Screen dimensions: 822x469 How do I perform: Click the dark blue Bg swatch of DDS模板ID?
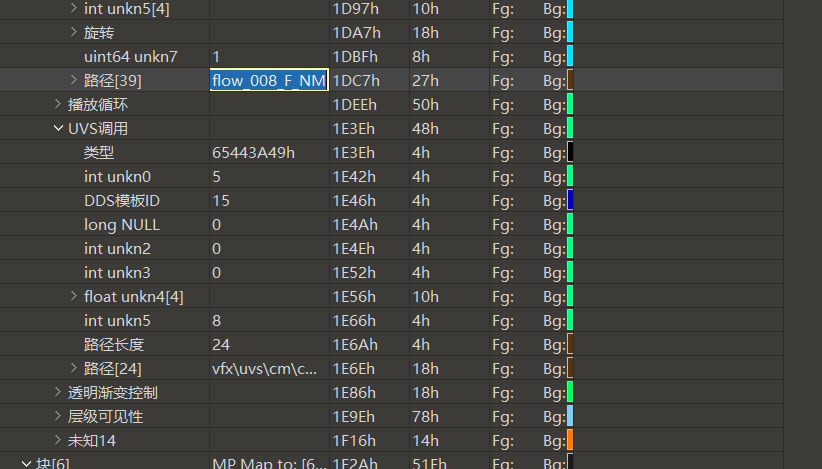point(570,200)
